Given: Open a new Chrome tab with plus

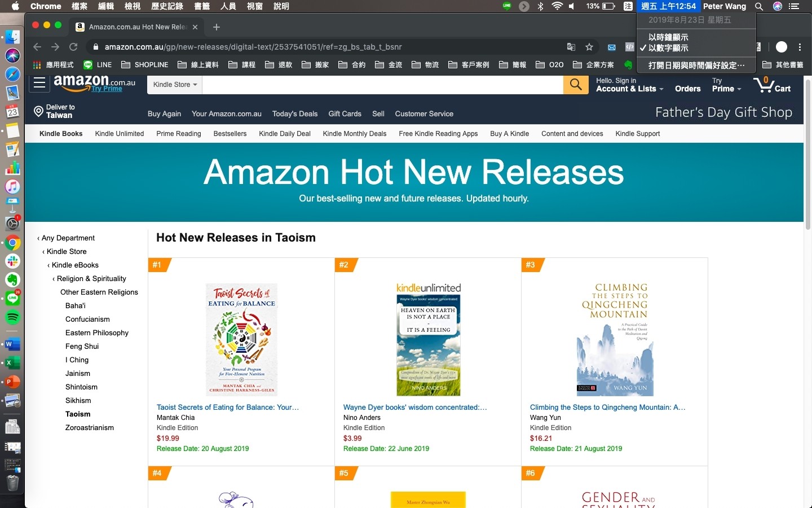Looking at the screenshot, I should tap(217, 27).
